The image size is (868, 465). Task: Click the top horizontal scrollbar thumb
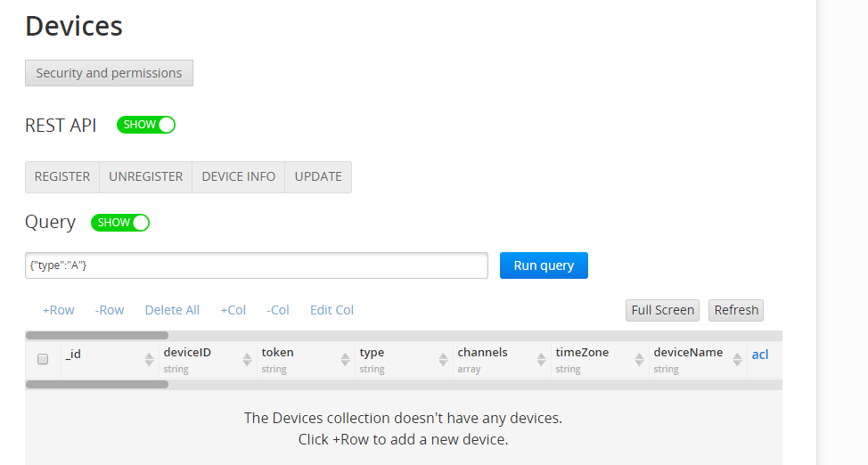pos(97,336)
